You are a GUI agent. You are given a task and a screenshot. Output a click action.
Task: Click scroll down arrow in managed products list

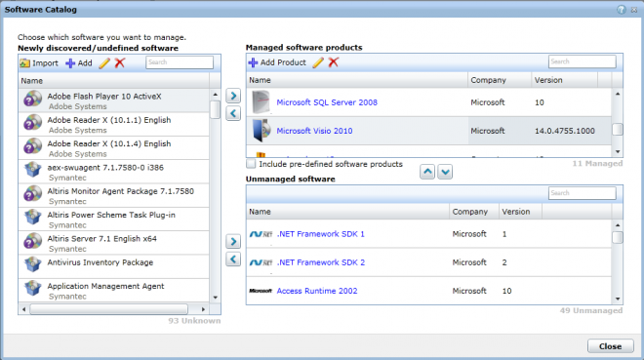(618, 151)
